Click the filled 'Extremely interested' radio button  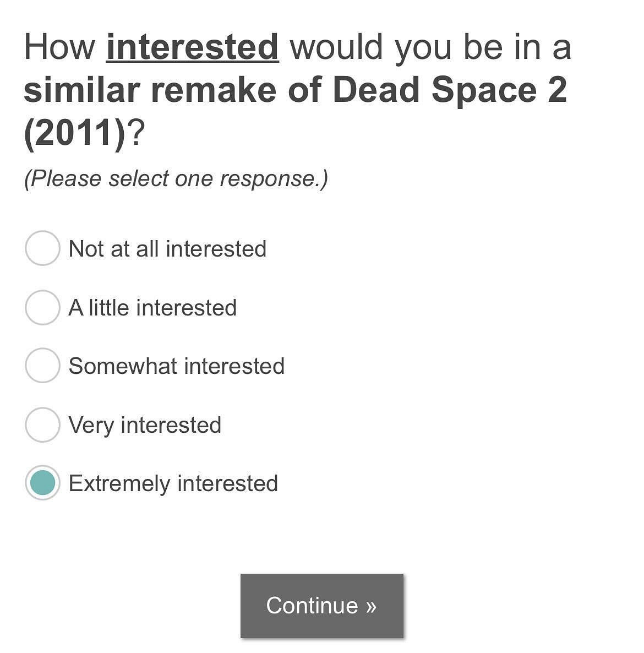(42, 483)
